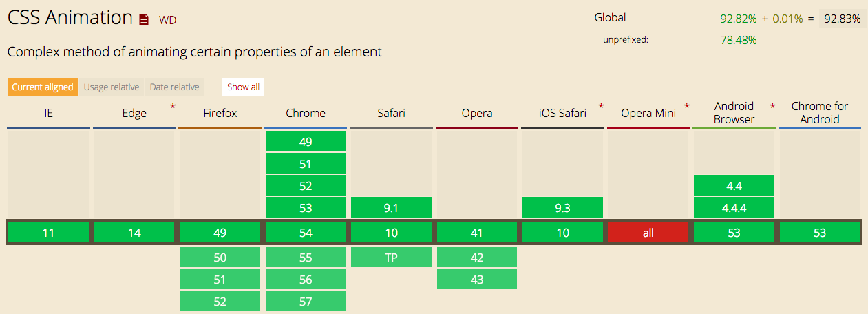Select Android Browser 4.4.4 cell
868x314 pixels.
(734, 208)
